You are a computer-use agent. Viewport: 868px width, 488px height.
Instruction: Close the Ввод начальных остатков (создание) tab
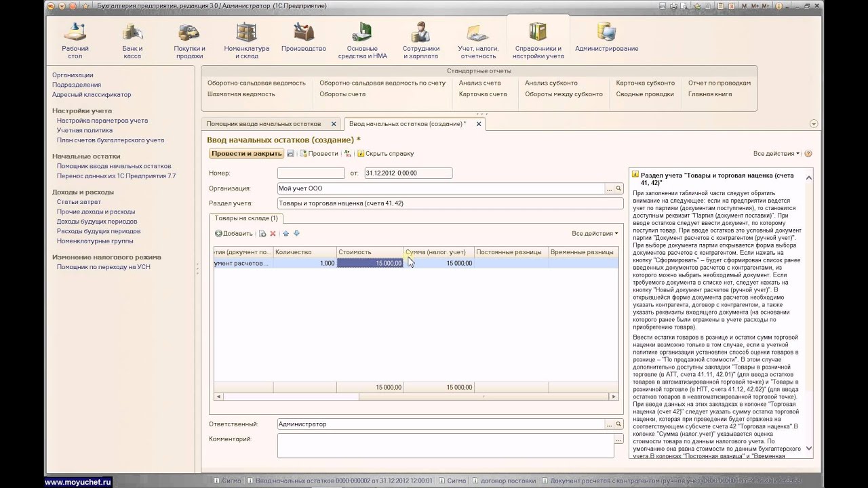pyautogui.click(x=479, y=124)
